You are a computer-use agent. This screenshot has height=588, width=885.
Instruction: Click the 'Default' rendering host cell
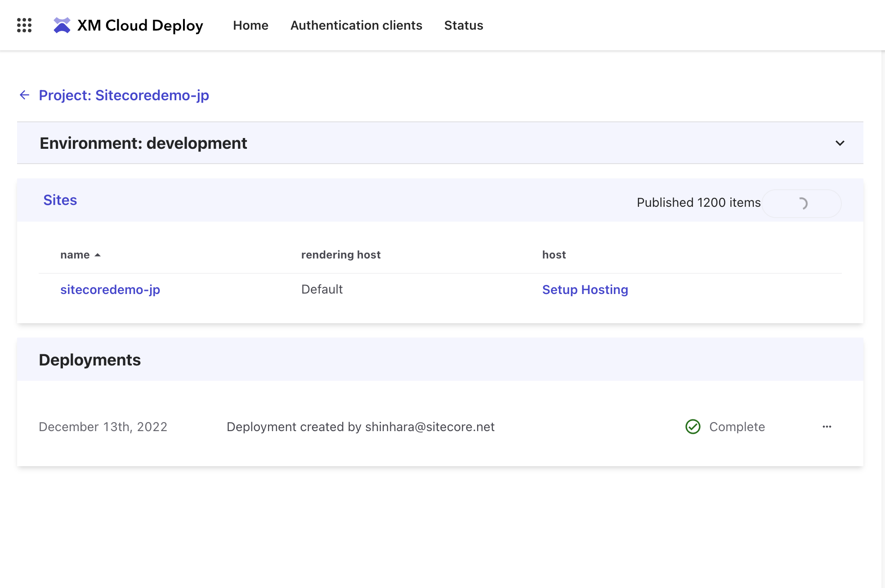(322, 289)
